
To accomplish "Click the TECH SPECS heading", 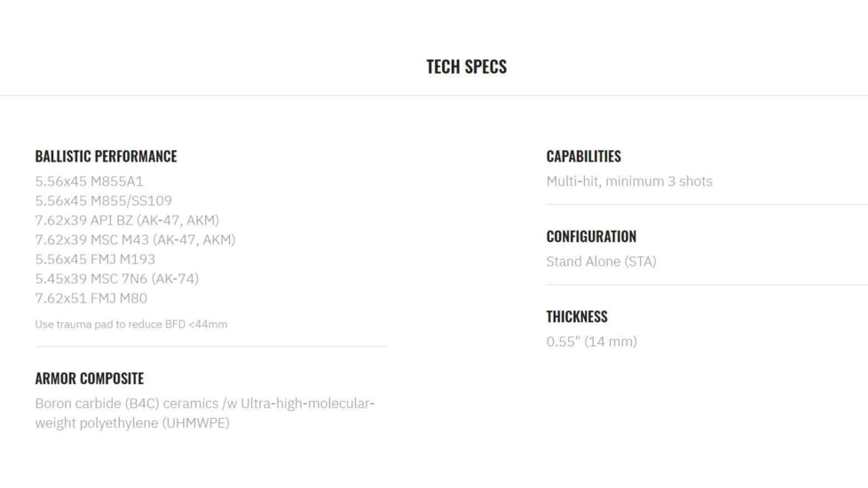I will click(x=466, y=67).
